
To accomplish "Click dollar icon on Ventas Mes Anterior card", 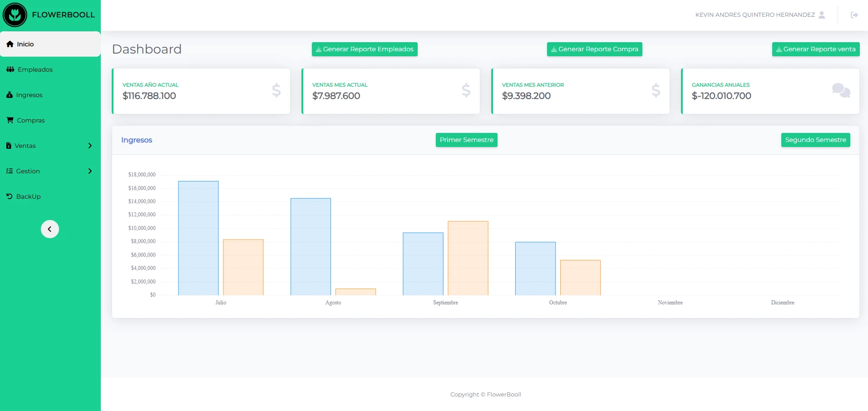I will click(x=656, y=90).
